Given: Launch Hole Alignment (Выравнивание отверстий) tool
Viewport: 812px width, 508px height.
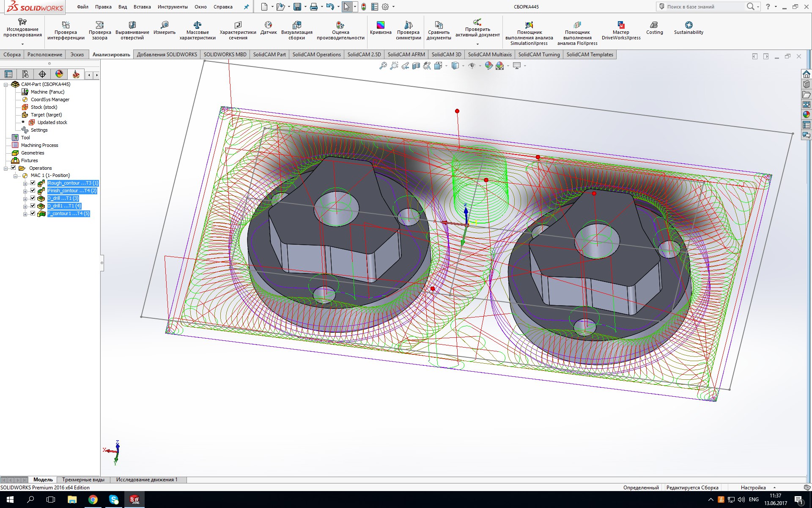Looking at the screenshot, I should [x=132, y=30].
